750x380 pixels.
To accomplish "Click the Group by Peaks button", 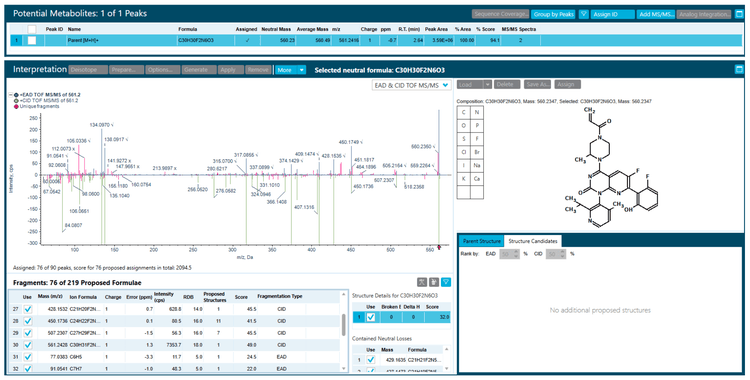I will (553, 14).
